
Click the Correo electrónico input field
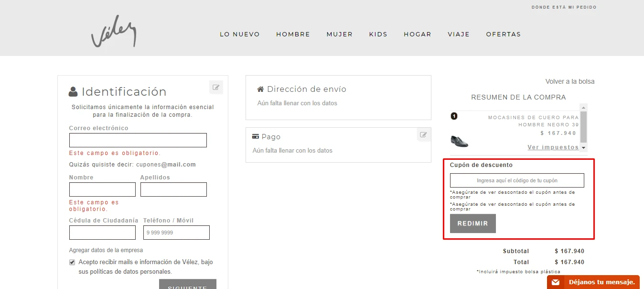[138, 140]
